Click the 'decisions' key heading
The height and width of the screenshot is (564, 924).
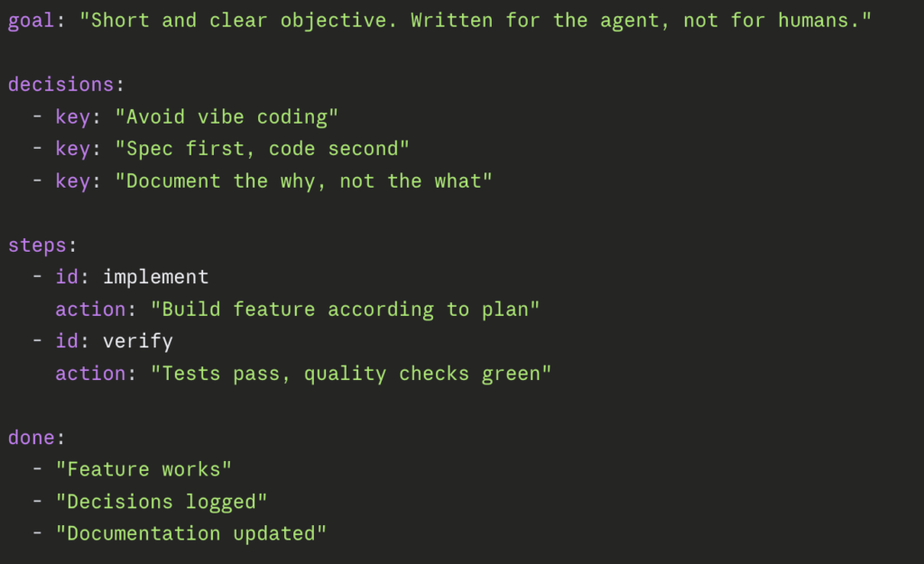[61, 85]
